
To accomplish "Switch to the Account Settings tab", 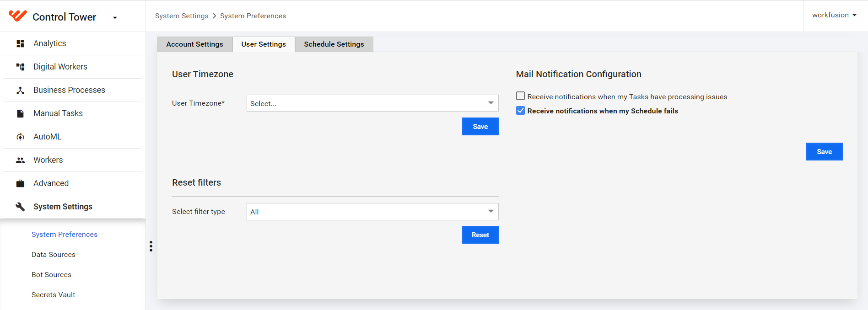I will [195, 44].
